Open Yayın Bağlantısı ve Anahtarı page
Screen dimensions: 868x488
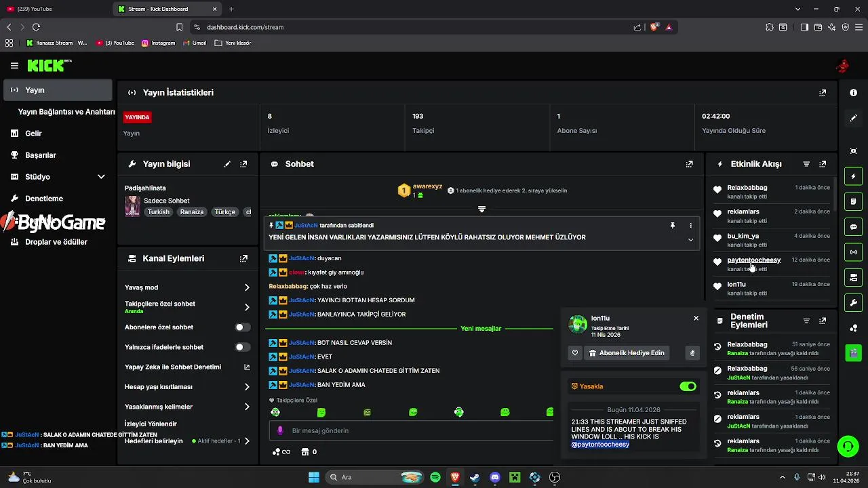click(x=66, y=112)
